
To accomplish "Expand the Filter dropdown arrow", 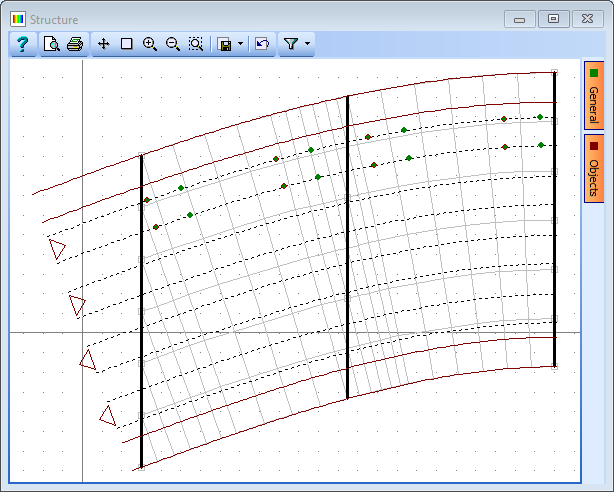I will coord(307,45).
